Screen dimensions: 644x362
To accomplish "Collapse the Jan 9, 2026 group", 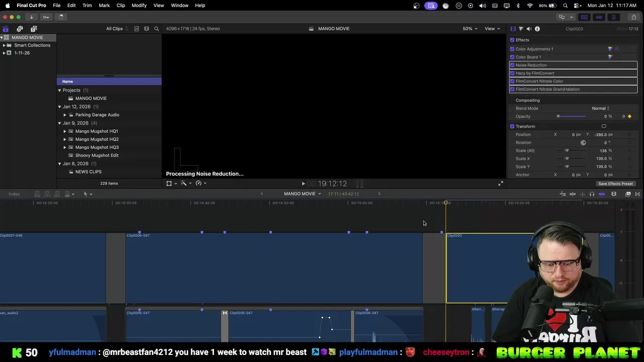I will click(59, 123).
